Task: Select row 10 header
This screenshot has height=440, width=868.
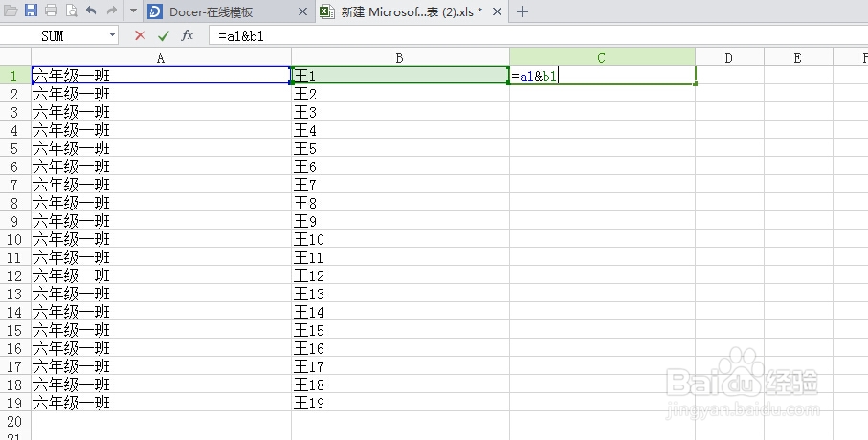Action: [15, 239]
